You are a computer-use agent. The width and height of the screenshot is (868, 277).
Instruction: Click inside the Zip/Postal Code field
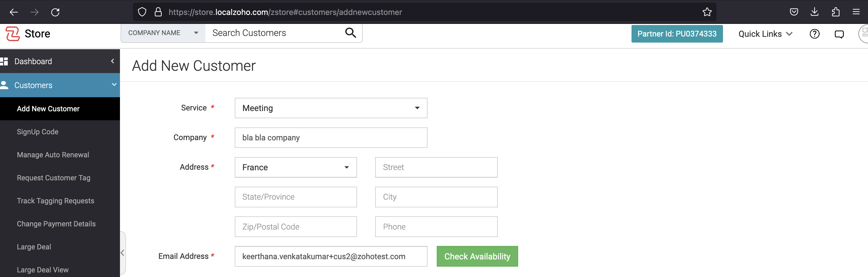click(295, 226)
